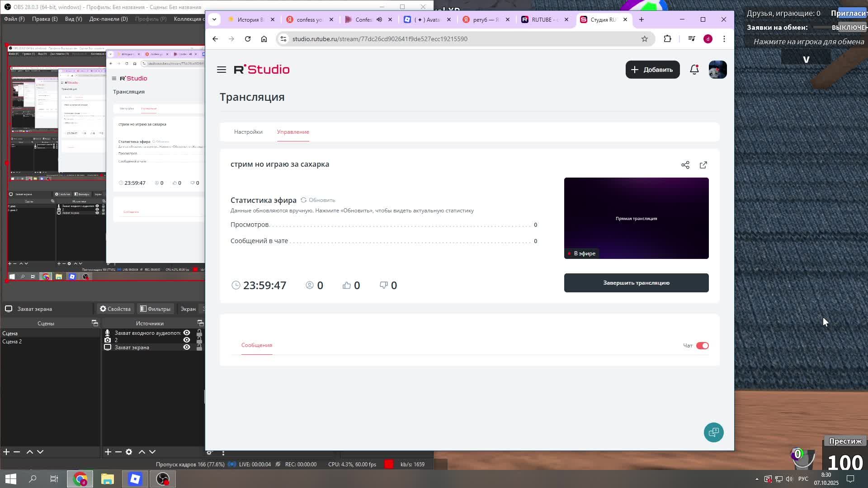
Task: Open the Chrome extensions puzzle icon
Action: pos(667,39)
